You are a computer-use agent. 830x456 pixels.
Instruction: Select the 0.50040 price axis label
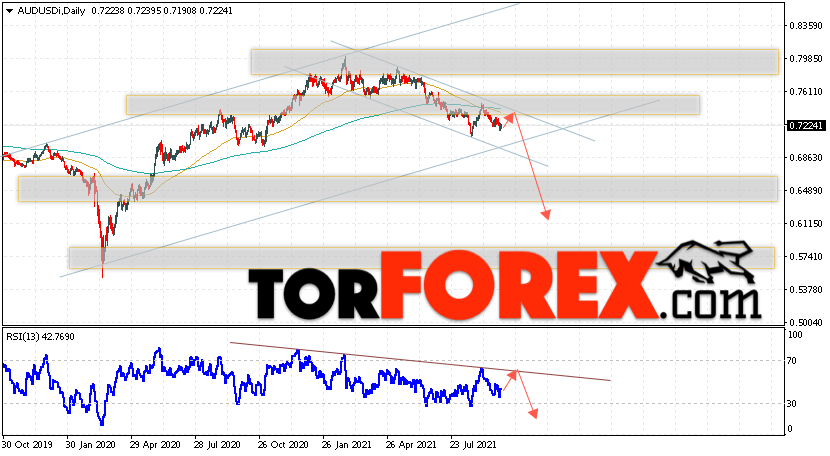tap(806, 323)
